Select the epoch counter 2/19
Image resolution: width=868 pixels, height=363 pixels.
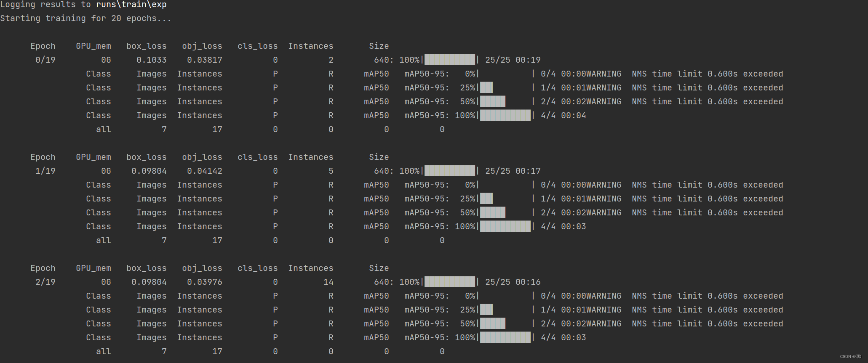pyautogui.click(x=45, y=282)
